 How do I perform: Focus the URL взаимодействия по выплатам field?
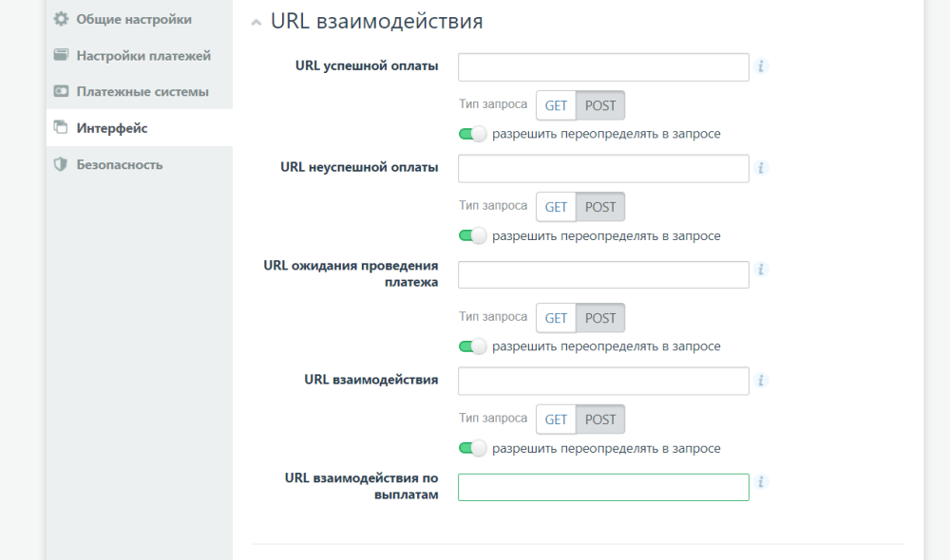(603, 487)
